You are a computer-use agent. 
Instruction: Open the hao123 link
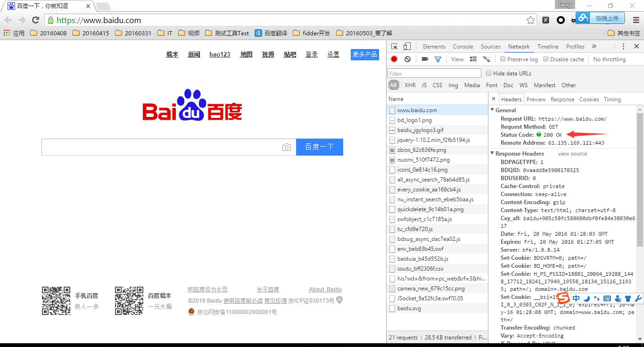[220, 54]
